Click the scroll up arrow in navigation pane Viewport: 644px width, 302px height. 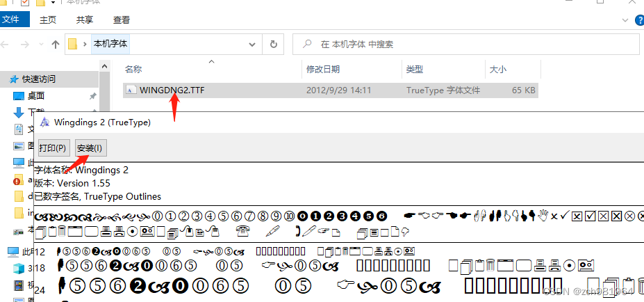coord(104,66)
